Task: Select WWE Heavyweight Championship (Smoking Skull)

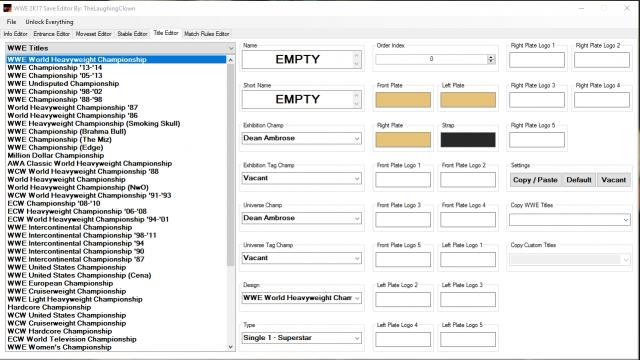Action: click(116, 124)
